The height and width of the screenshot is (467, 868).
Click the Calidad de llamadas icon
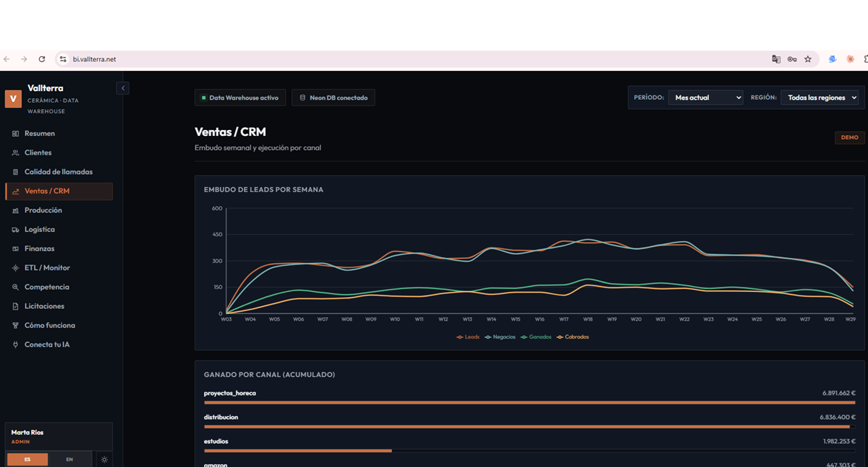point(16,172)
